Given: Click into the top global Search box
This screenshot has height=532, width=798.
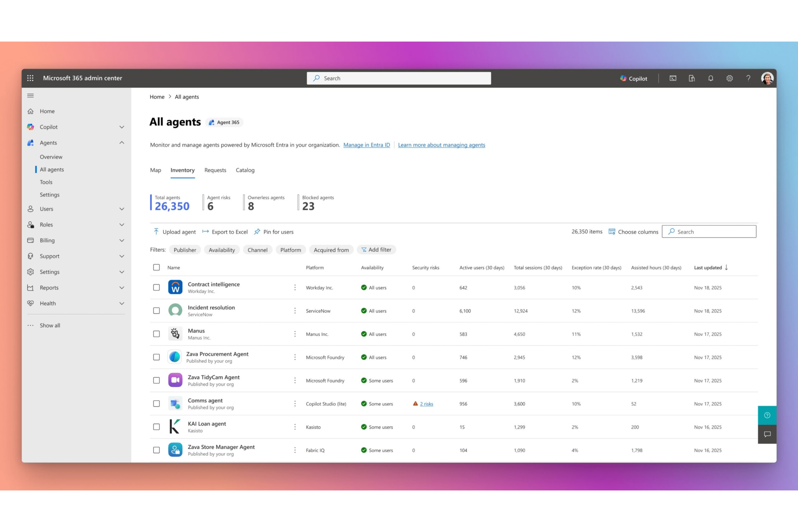Looking at the screenshot, I should point(399,78).
